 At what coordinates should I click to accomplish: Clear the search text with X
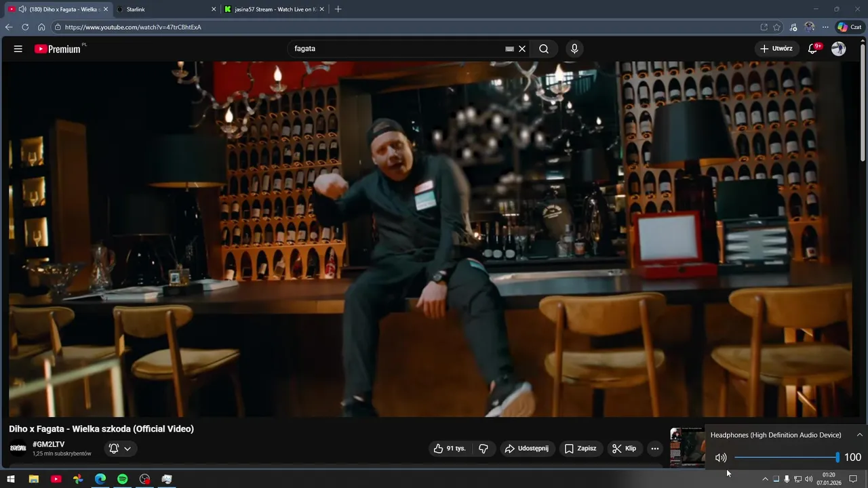[x=522, y=49]
